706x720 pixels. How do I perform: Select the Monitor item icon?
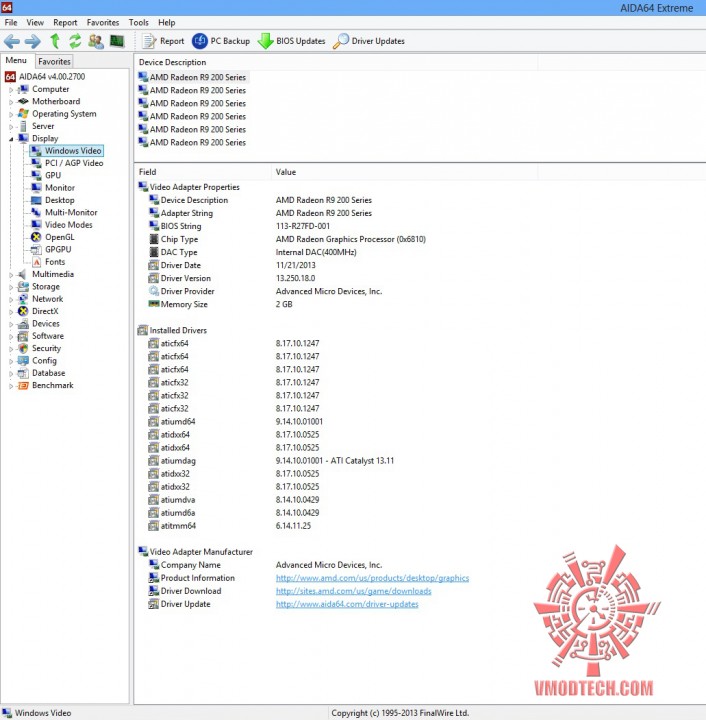tap(36, 188)
